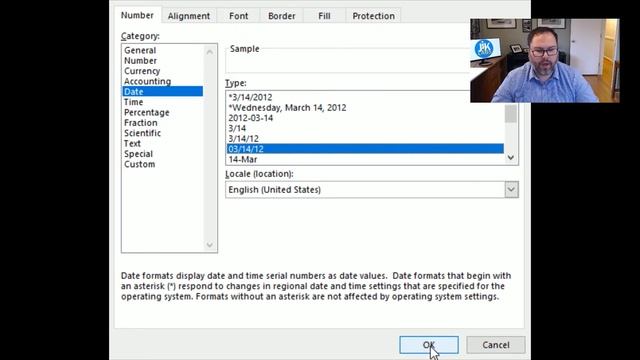Viewport: 640px width, 360px height.
Task: Click the Type list scroll-down arrow
Action: 511,158
